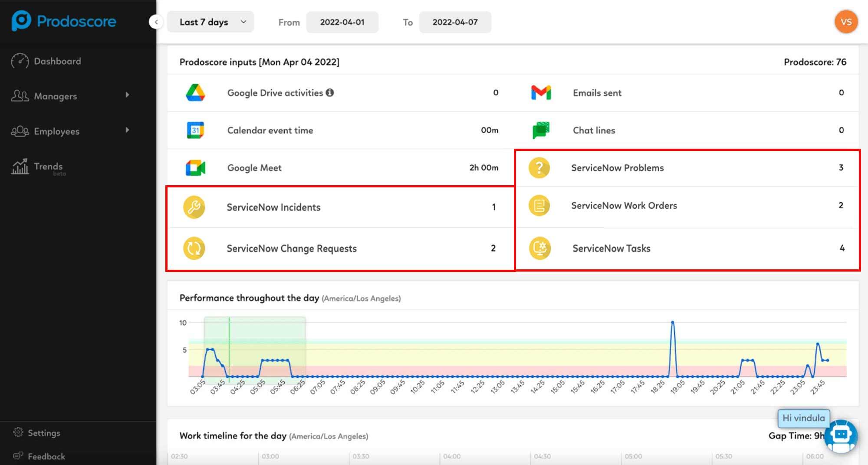
Task: Click the Google Meet icon
Action: pos(195,168)
